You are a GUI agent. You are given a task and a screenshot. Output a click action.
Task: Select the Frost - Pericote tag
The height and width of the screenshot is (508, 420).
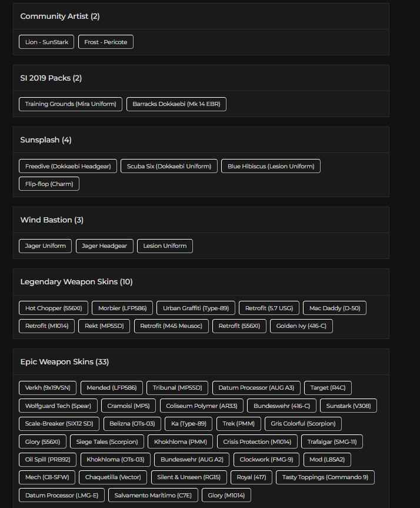coord(106,42)
